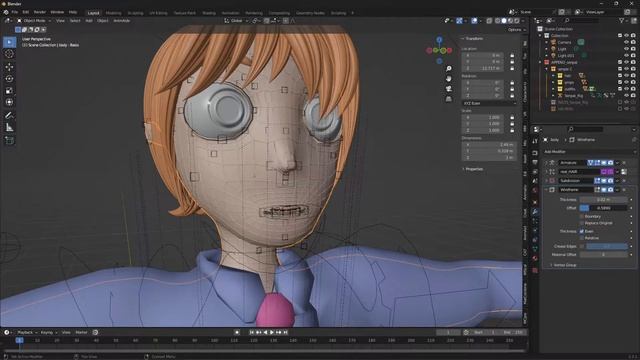Image resolution: width=640 pixels, height=360 pixels.
Task: Open the XYZ Euler rotation mode dropdown
Action: 489,103
